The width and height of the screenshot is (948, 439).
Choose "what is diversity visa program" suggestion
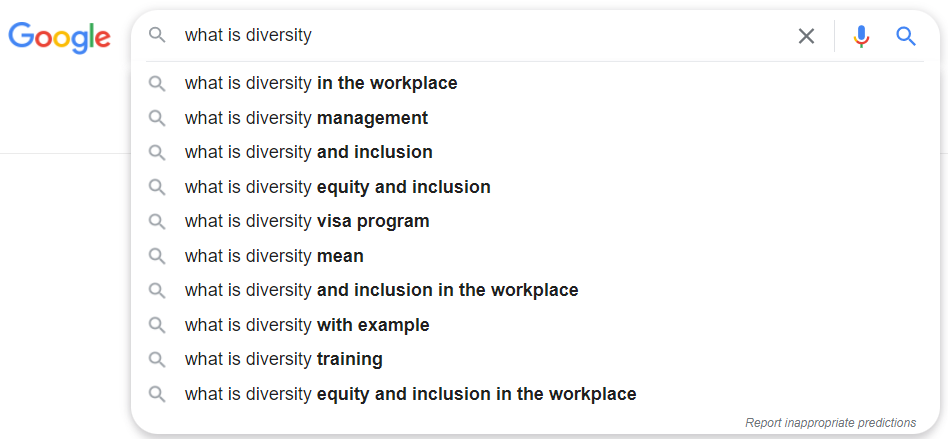[307, 222]
